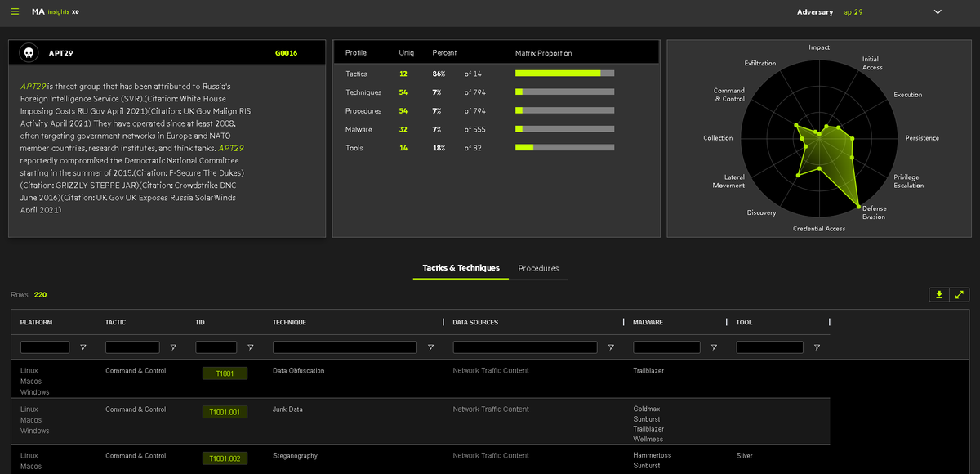Focus the Malware filter input
The image size is (980, 474).
point(666,347)
